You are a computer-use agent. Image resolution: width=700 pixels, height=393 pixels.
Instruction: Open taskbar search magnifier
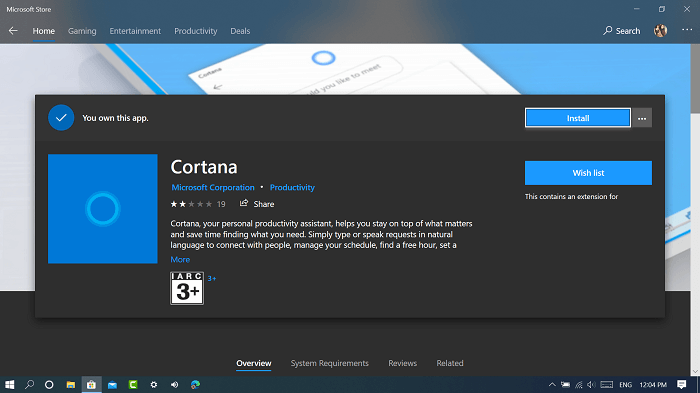click(x=29, y=385)
